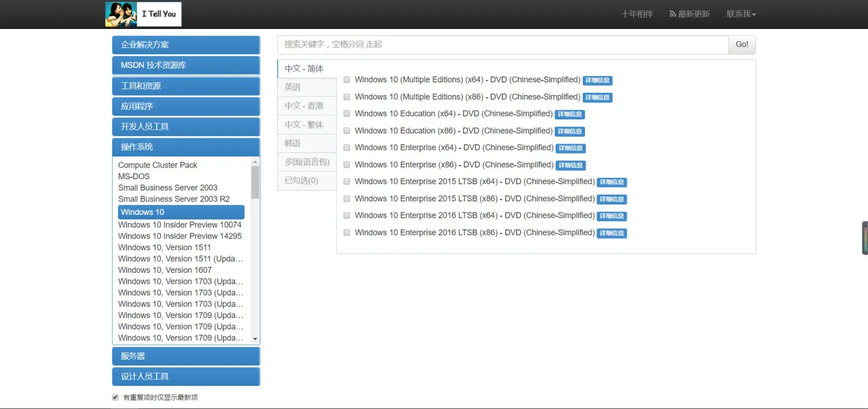Click the Go! search button
Viewport: 868px width, 409px height.
[x=742, y=45]
